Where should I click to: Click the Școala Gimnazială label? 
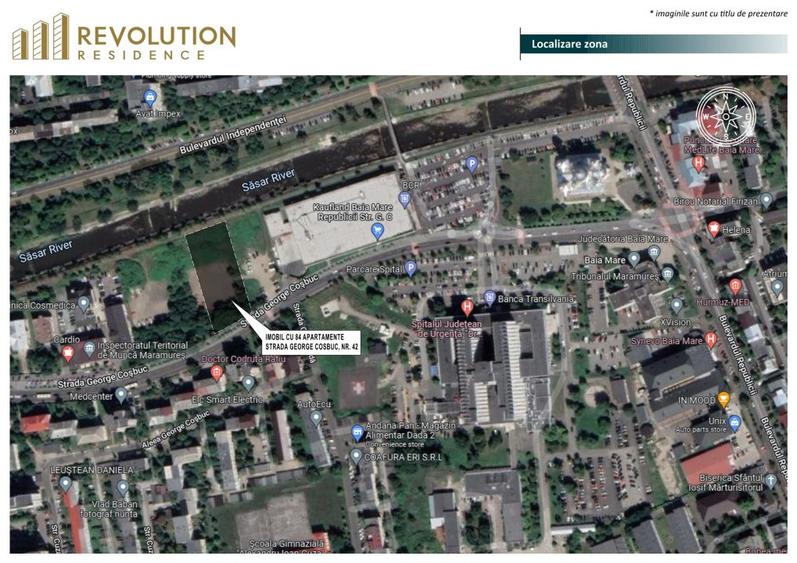pos(287,544)
